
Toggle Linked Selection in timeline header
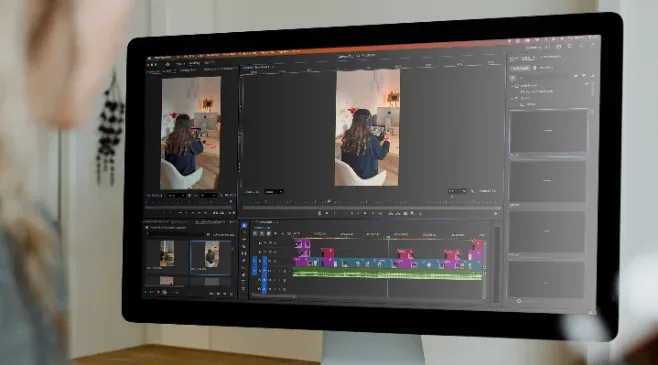[268, 234]
